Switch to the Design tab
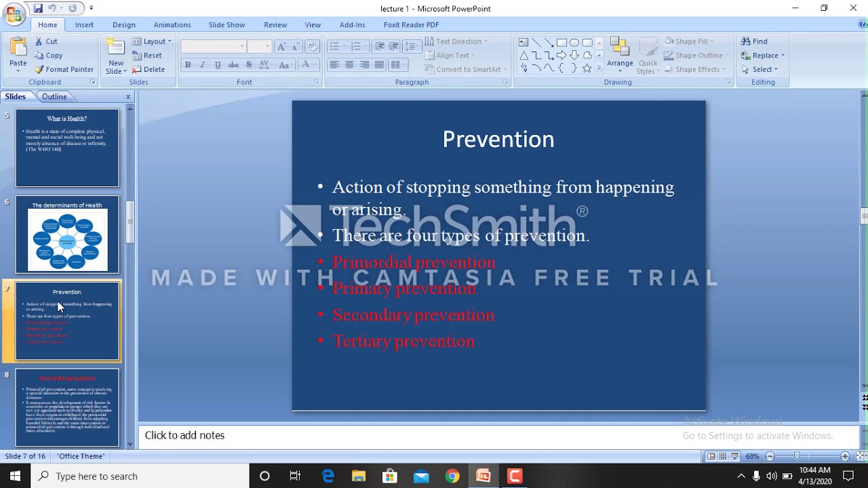This screenshot has height=488, width=868. coord(124,25)
